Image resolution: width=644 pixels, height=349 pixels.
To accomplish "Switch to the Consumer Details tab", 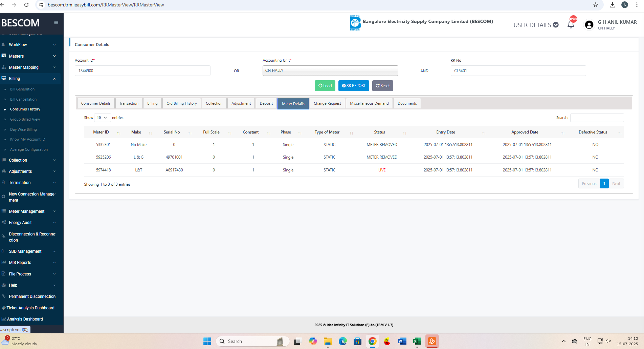I will coord(96,103).
